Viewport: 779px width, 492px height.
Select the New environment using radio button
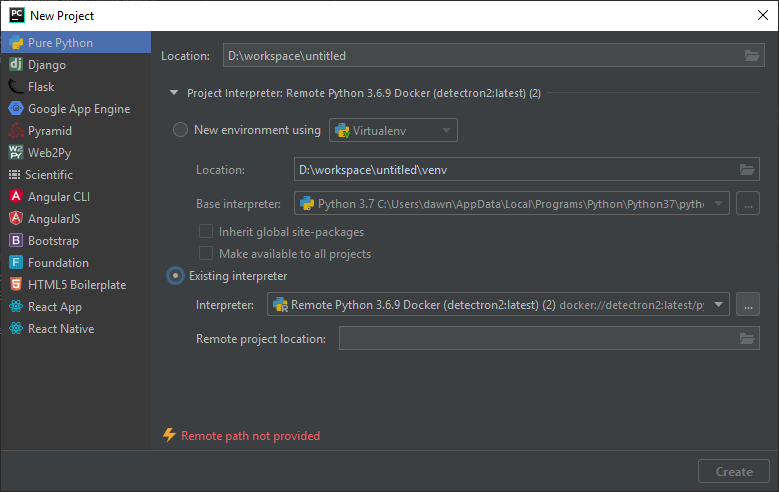[180, 130]
